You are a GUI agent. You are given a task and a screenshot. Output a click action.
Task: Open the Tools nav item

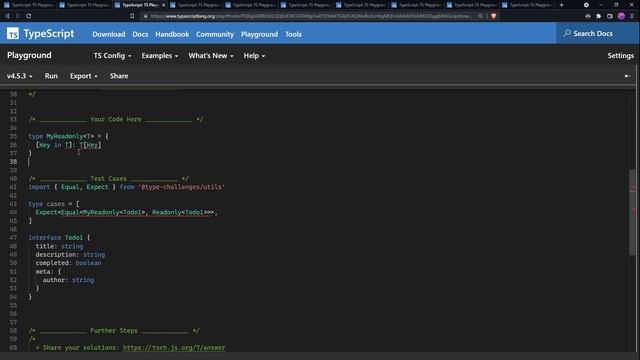(x=293, y=34)
